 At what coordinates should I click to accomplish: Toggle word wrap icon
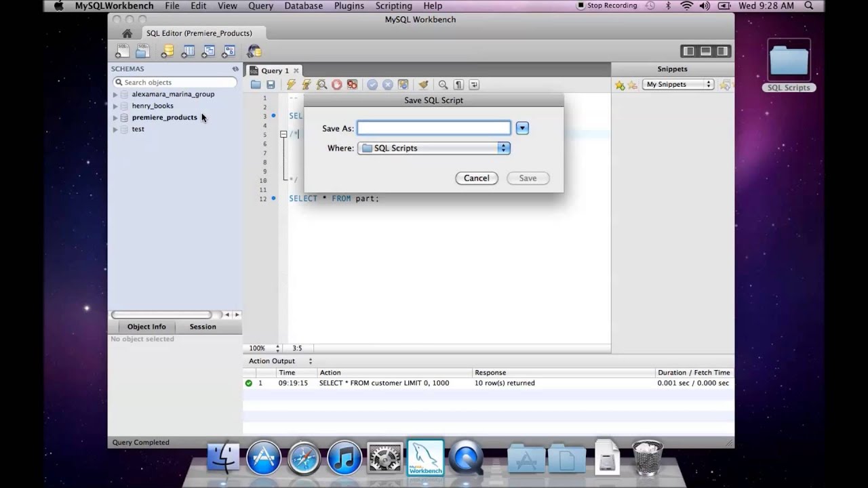tap(474, 85)
